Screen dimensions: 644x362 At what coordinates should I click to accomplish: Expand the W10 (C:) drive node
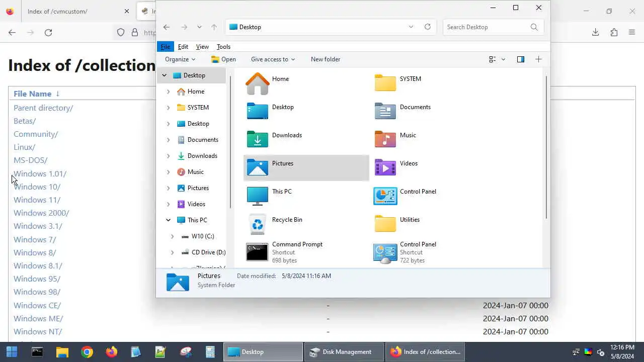coord(172,236)
